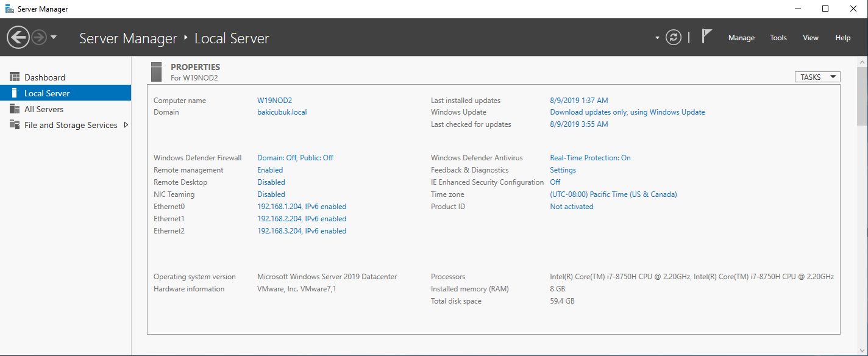Select All Servers label in sidebar
The height and width of the screenshot is (356, 868).
tap(44, 109)
